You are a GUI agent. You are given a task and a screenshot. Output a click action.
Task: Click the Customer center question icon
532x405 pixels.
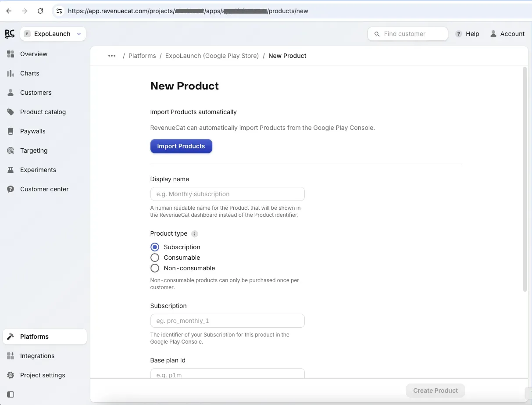[x=11, y=189]
